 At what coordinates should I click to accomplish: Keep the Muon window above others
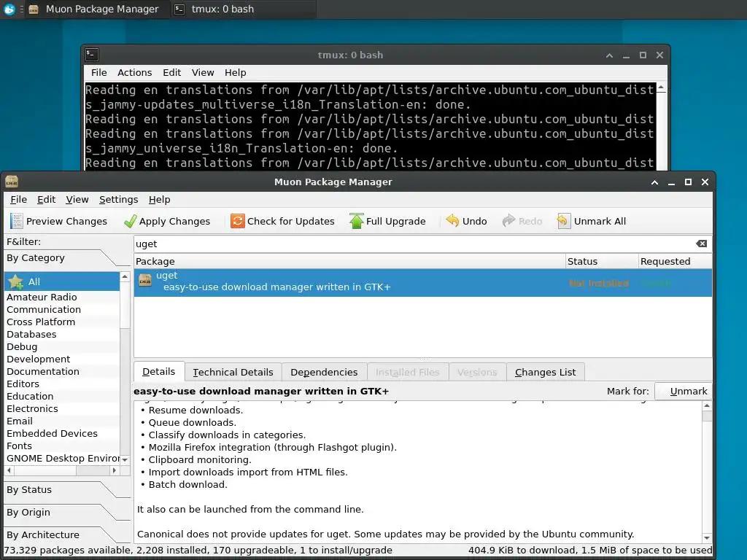654,182
